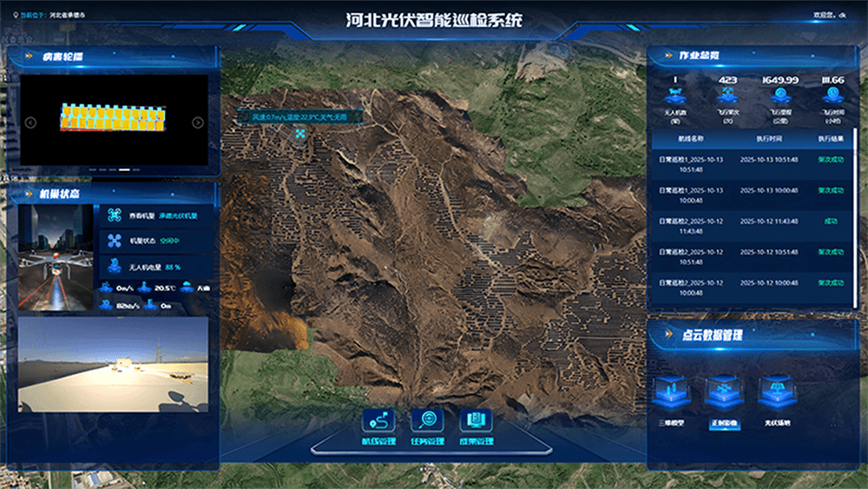Show next image in 病害轮播 carousel
Viewport: 868px width, 489px height.
tap(197, 122)
